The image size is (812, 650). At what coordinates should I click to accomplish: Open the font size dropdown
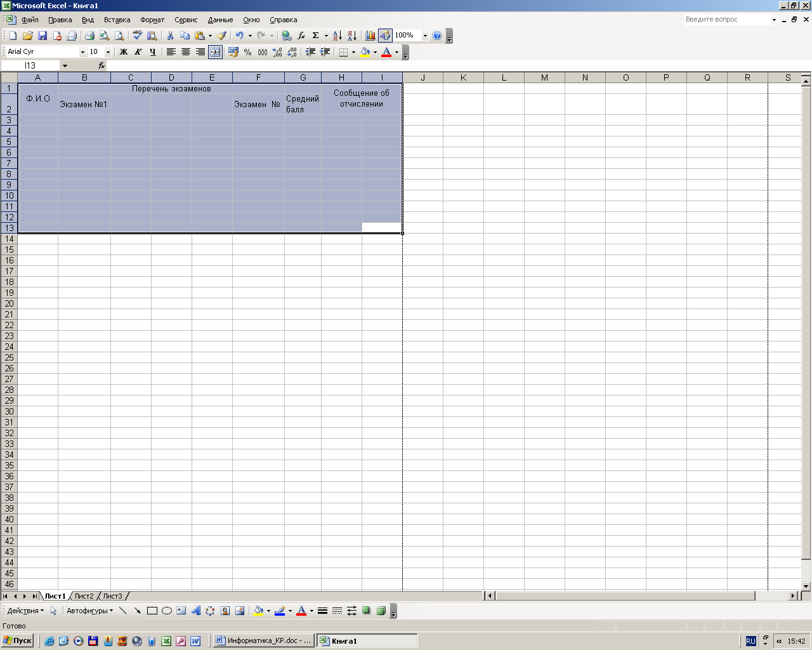[x=108, y=52]
